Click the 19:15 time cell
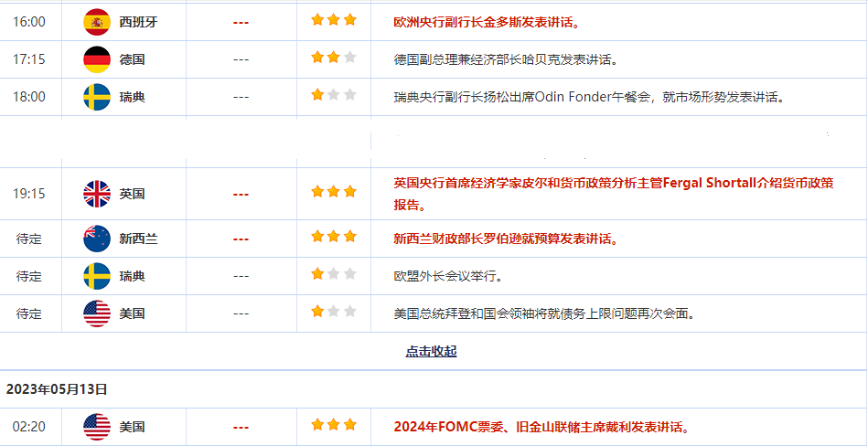The width and height of the screenshot is (868, 446). (29, 194)
